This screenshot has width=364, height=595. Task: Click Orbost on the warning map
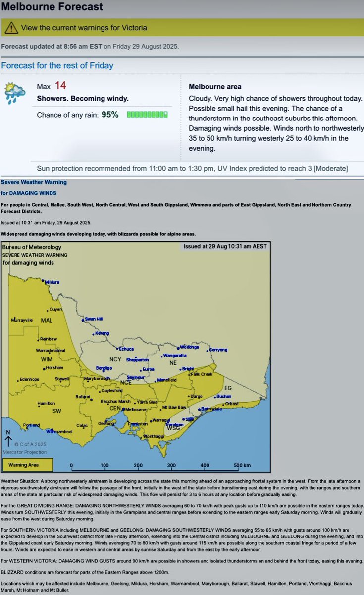click(231, 404)
